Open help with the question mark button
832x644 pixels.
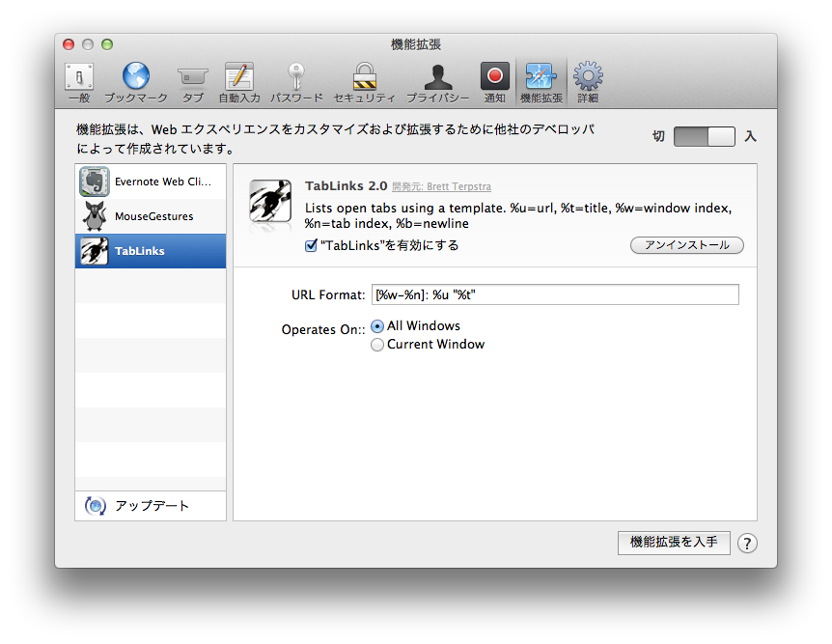coord(747,544)
